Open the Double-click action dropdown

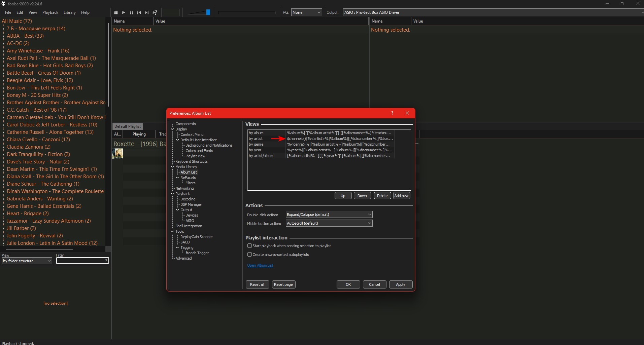(x=329, y=215)
